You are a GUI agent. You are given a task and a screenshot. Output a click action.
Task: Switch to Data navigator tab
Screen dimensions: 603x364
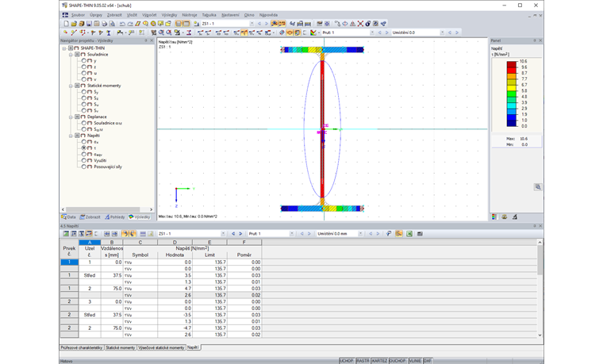[69, 216]
